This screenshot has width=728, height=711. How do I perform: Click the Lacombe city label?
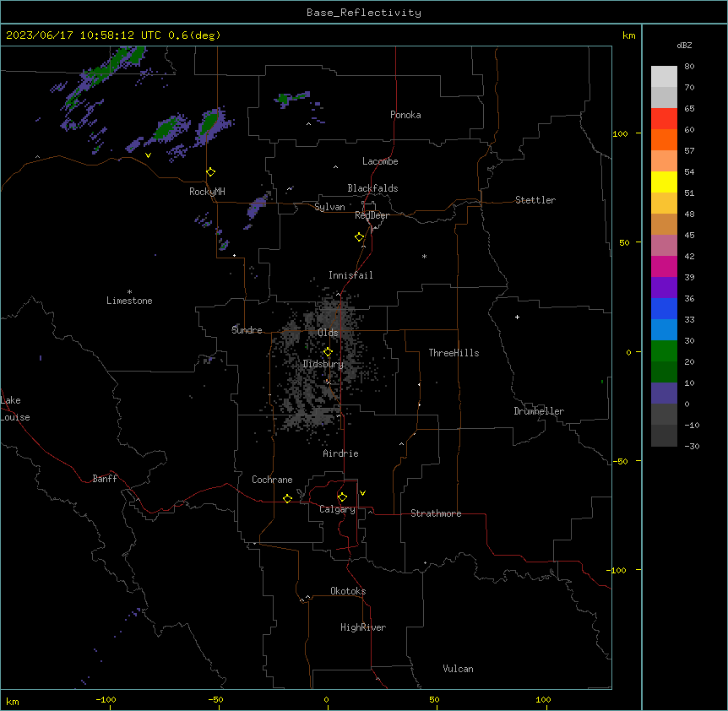[x=380, y=161]
